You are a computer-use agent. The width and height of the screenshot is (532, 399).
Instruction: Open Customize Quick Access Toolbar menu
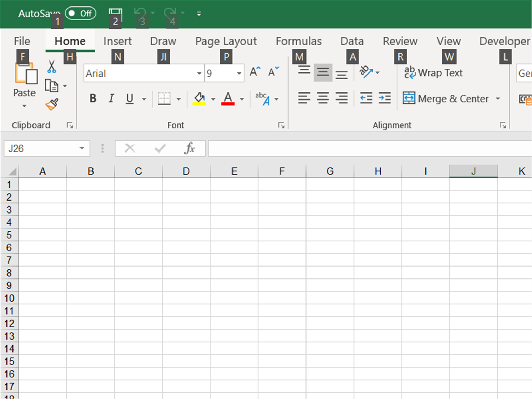click(199, 14)
